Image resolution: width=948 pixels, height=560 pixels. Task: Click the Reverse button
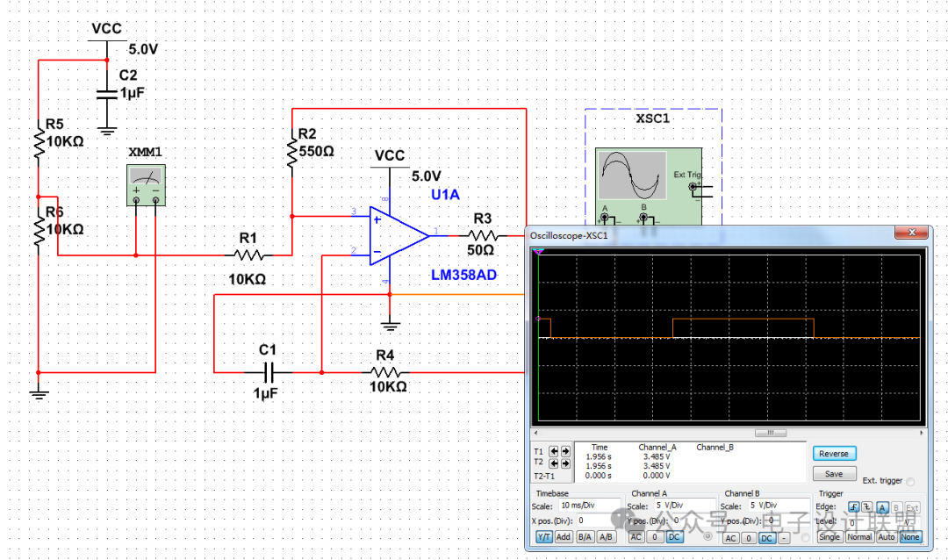click(834, 454)
